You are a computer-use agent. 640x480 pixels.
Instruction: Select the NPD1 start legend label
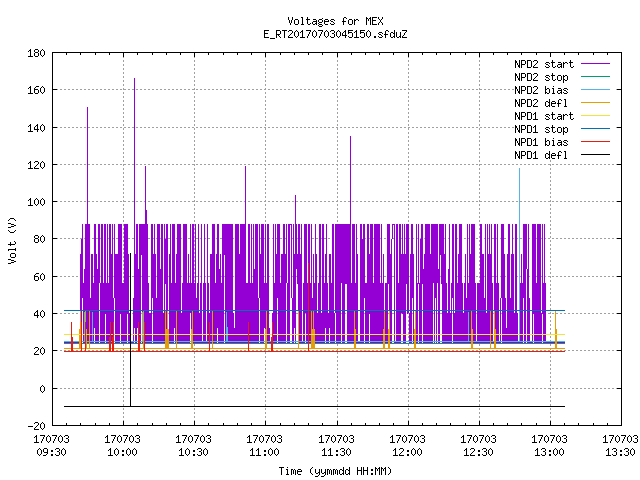point(544,116)
